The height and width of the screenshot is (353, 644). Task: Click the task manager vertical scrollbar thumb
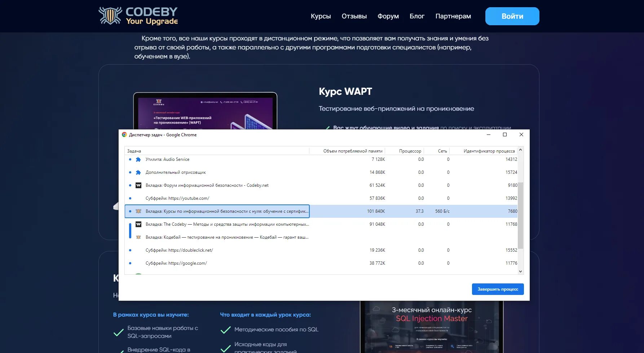520,216
